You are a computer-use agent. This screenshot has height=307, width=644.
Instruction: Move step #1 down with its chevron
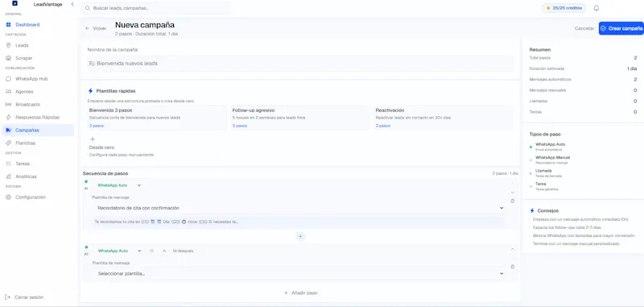[512, 193]
